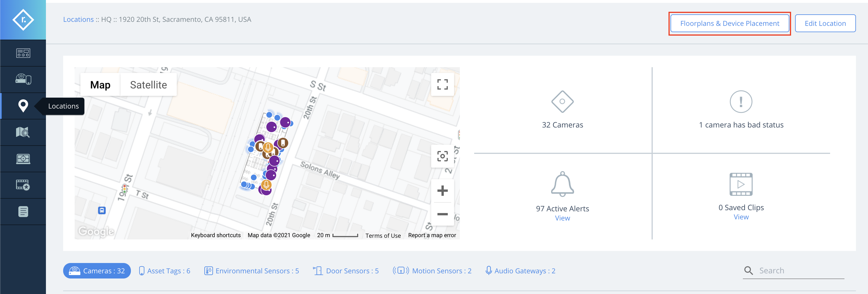Click the fullscreen icon on the map

tap(442, 85)
